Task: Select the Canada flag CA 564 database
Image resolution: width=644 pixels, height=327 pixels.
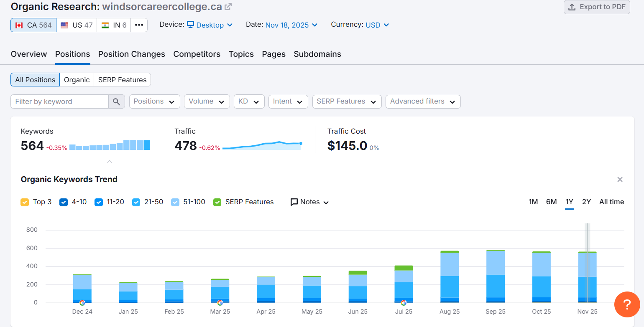Action: (33, 25)
